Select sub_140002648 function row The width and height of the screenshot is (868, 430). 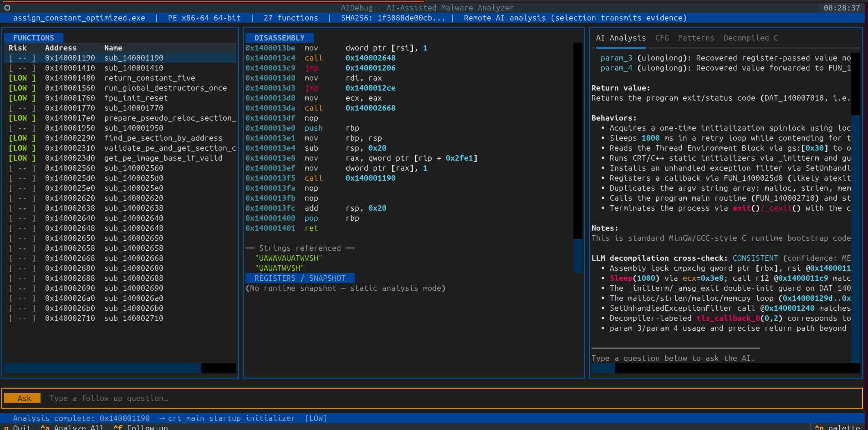120,228
